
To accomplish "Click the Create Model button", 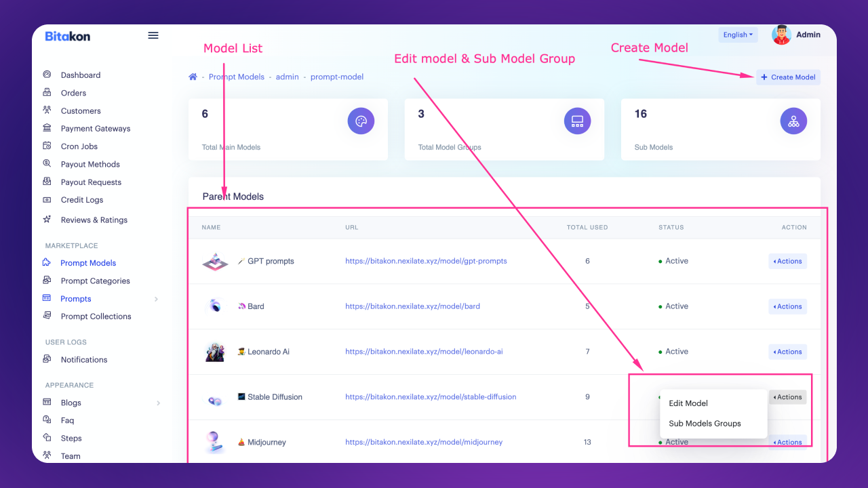I will tap(788, 77).
